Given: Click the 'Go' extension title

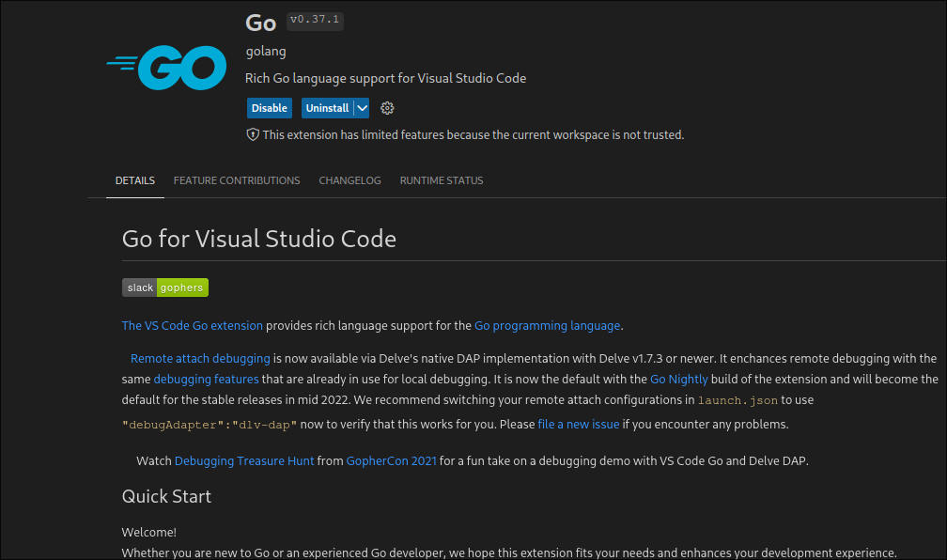Looking at the screenshot, I should tap(261, 23).
